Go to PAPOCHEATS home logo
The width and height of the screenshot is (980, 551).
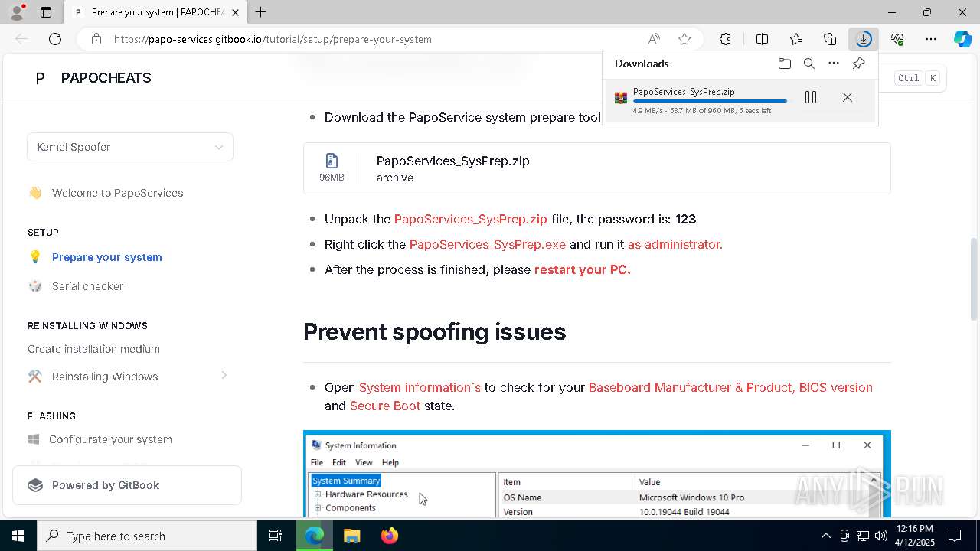pos(93,78)
